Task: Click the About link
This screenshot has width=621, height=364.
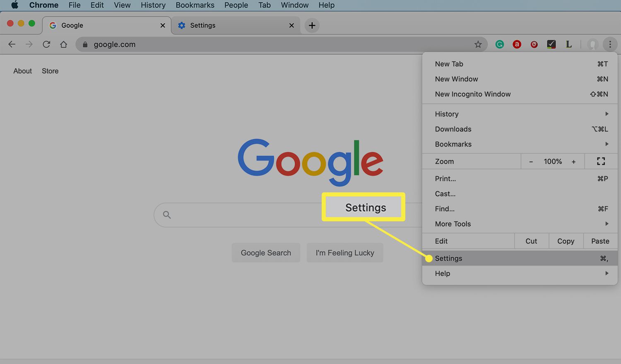Action: (22, 71)
